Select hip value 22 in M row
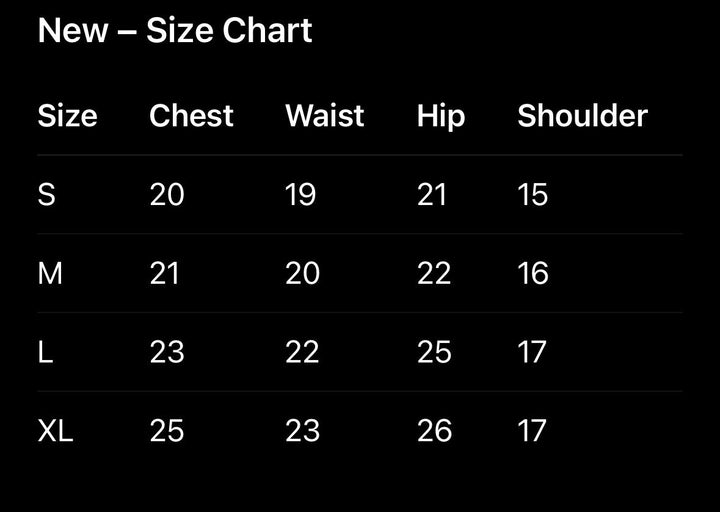720x512 pixels. click(x=434, y=273)
